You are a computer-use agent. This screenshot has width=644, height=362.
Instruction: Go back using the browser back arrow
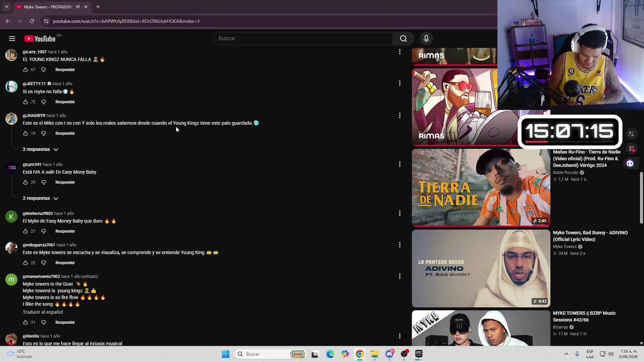coord(8,21)
